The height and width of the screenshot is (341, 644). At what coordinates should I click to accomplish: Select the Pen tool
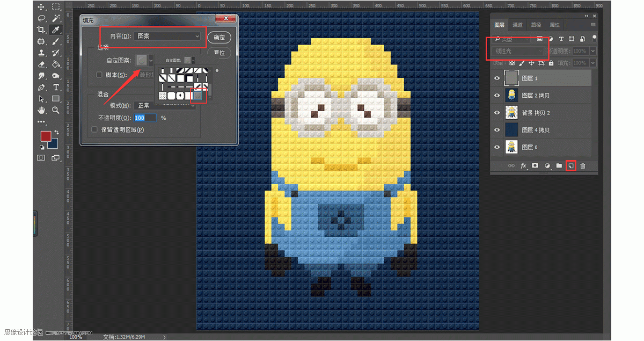(x=41, y=88)
